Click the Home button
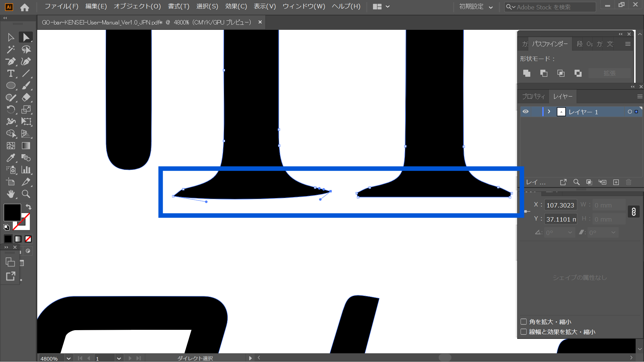Image resolution: width=644 pixels, height=362 pixels. point(24,7)
